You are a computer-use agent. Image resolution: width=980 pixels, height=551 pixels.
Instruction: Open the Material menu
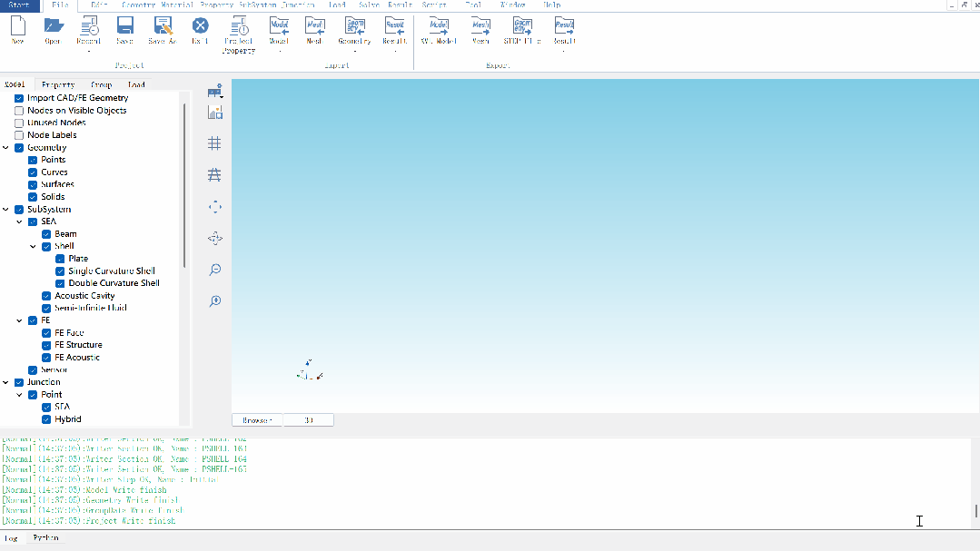coord(177,5)
